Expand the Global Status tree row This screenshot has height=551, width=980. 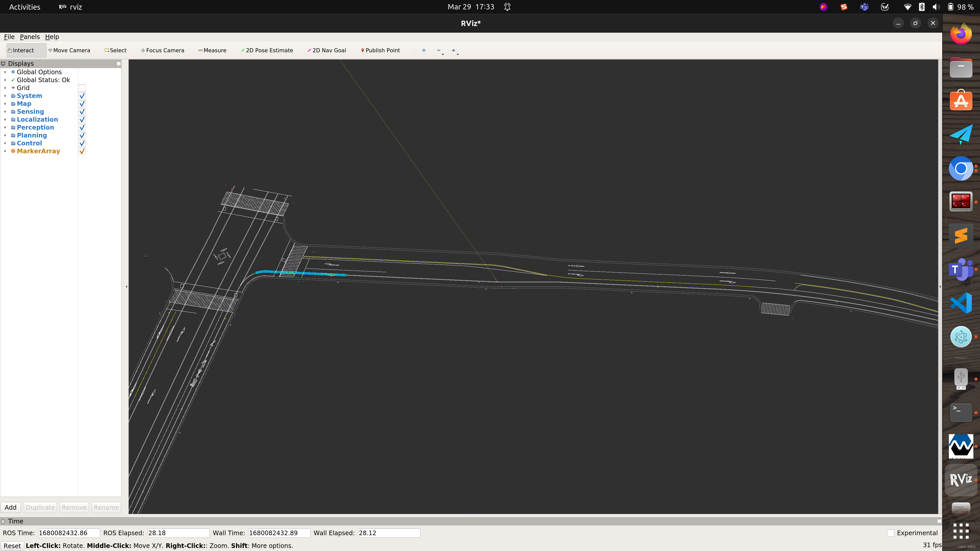5,80
